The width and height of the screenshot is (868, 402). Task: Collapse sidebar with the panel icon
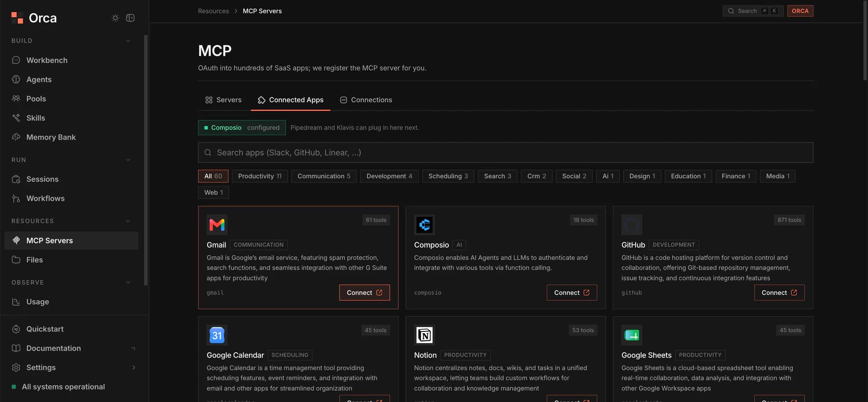point(130,18)
